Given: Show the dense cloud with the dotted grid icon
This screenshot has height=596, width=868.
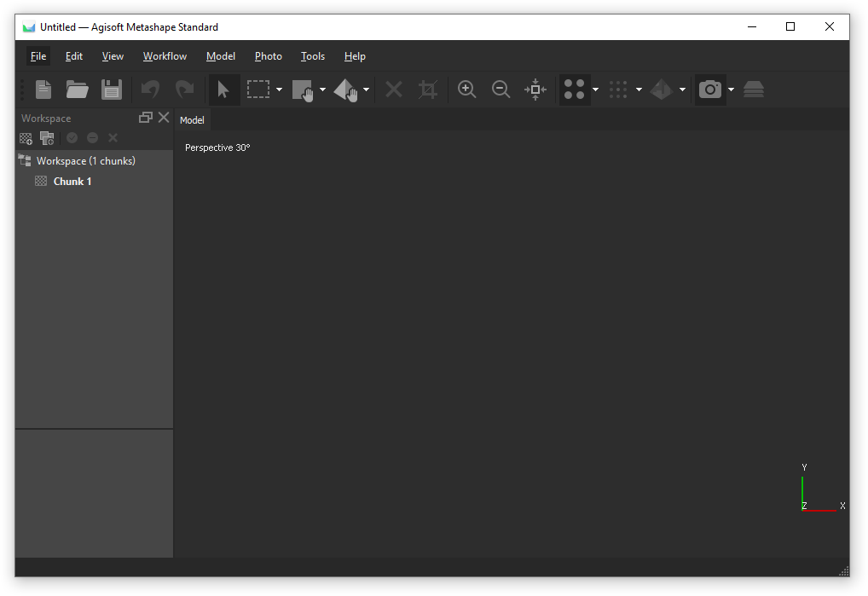Looking at the screenshot, I should 618,89.
